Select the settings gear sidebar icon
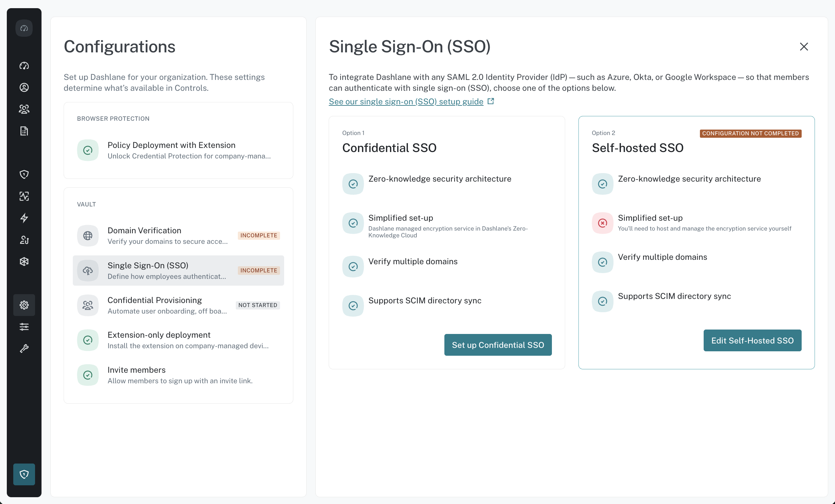Screen dimensions: 835x504 (24, 305)
